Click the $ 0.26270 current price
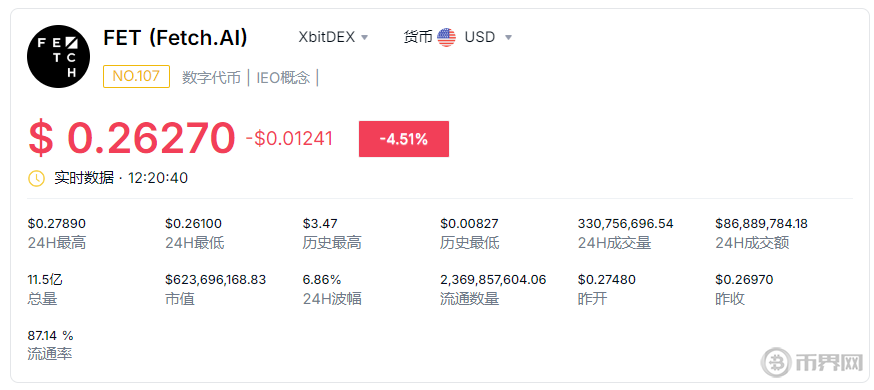 [x=132, y=138]
